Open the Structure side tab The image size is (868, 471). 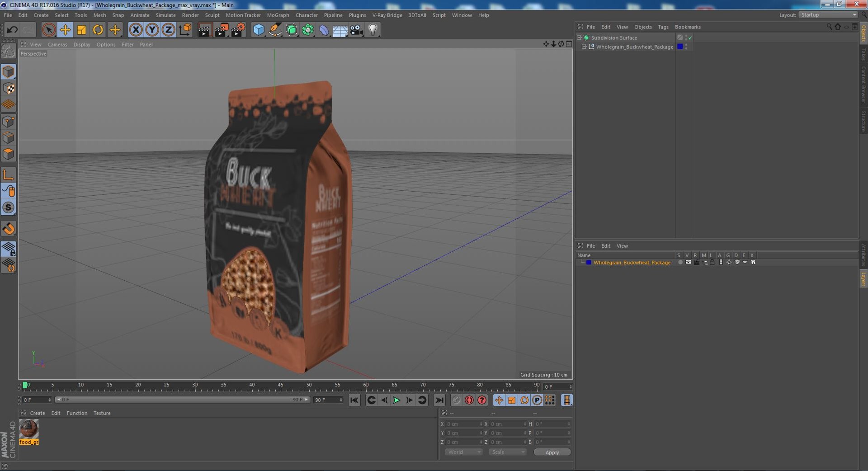[x=863, y=121]
